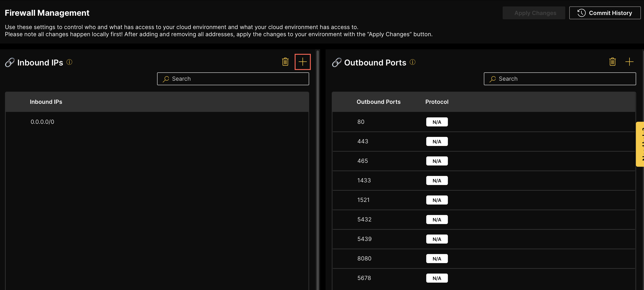The width and height of the screenshot is (644, 290).
Task: Click the link icon next to Outbound Ports
Action: (x=337, y=62)
